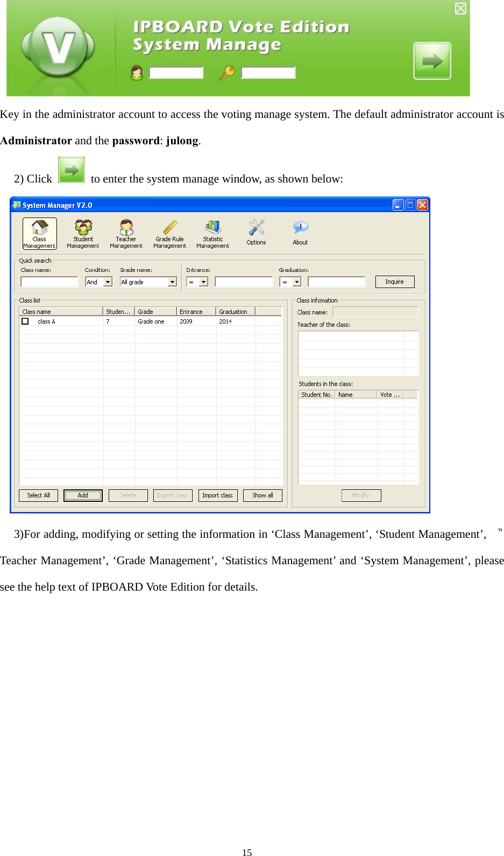The height and width of the screenshot is (856, 504).
Task: Open Grade Rule Management tool
Action: pos(169,234)
